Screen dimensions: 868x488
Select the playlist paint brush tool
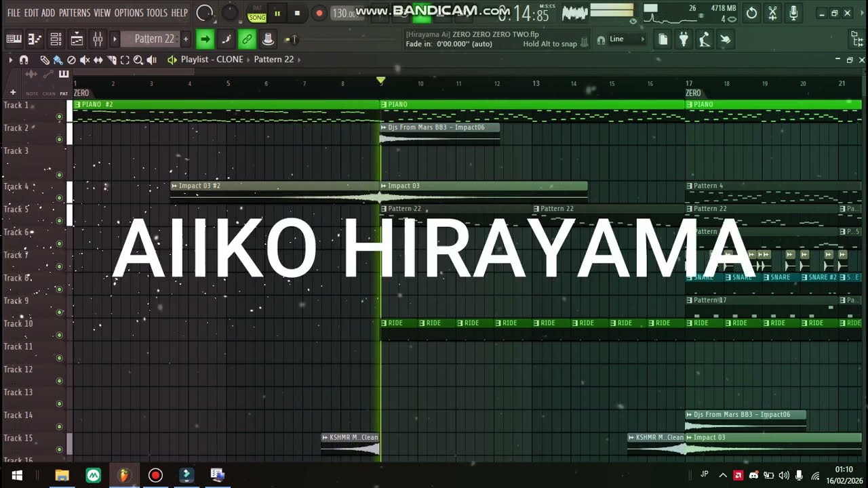click(58, 60)
